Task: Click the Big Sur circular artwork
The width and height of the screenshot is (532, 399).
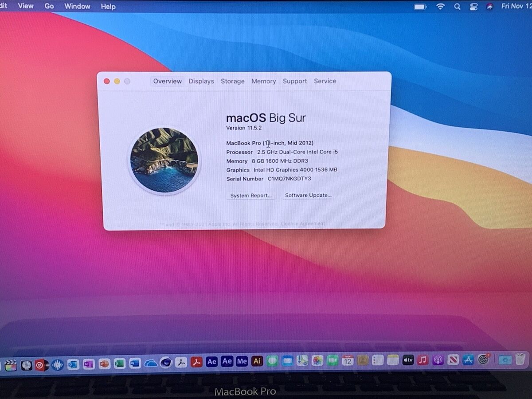Action: pos(164,160)
